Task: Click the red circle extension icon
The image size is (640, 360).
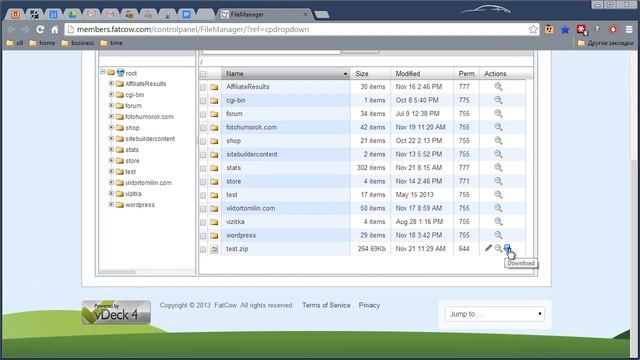Action: [x=613, y=29]
